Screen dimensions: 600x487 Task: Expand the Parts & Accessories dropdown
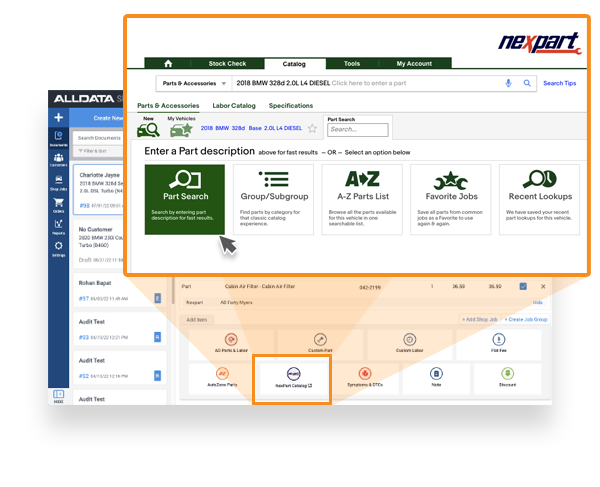194,83
